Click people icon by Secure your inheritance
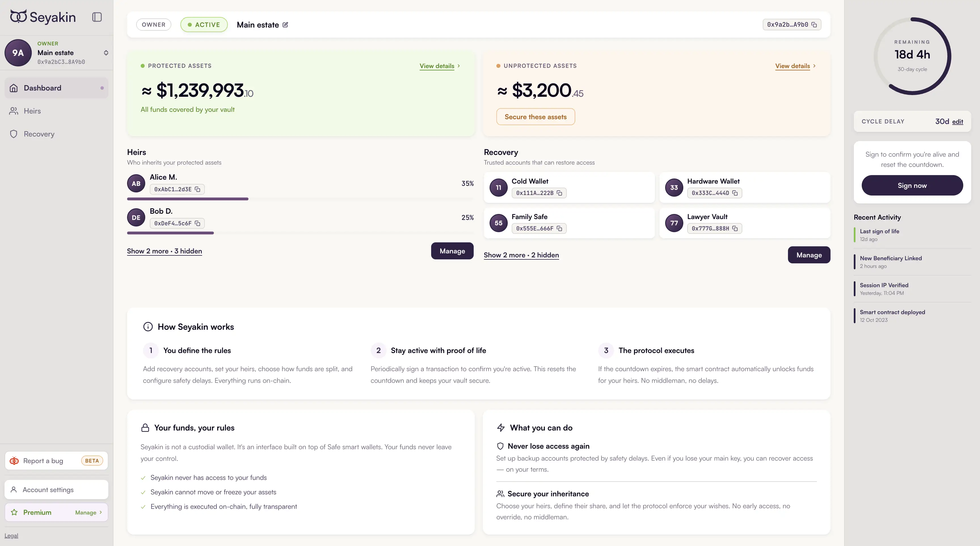This screenshot has height=546, width=980. 500,494
